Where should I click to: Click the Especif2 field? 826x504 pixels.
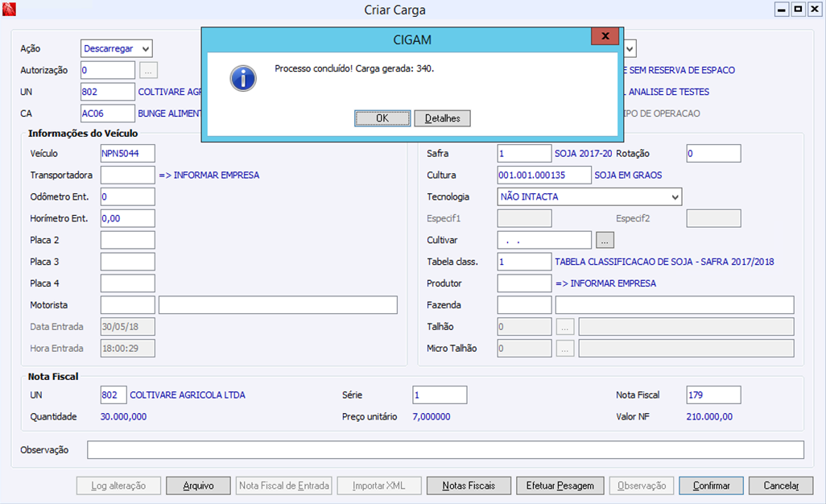(714, 218)
